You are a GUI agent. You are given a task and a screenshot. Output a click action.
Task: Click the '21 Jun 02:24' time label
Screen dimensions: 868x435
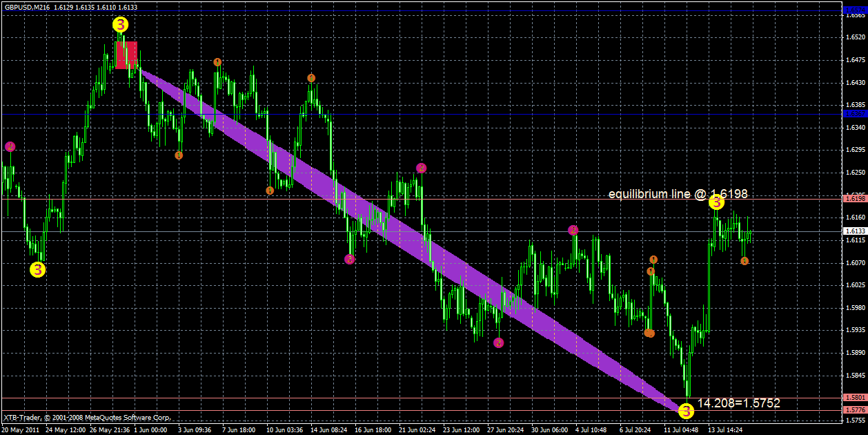pos(416,429)
